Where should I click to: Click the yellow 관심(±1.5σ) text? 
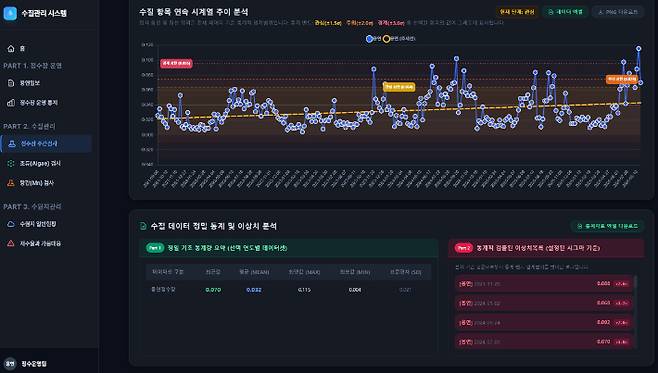(x=328, y=23)
